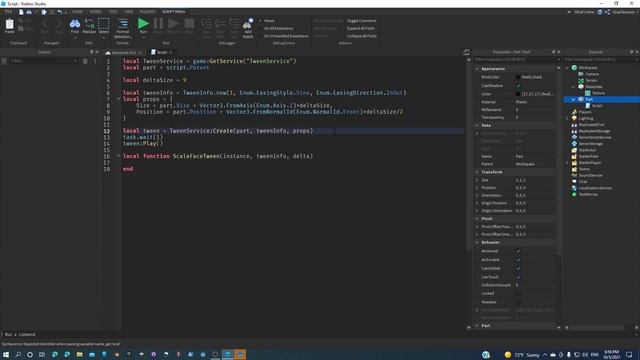Click Toggle Comment action

362,20
